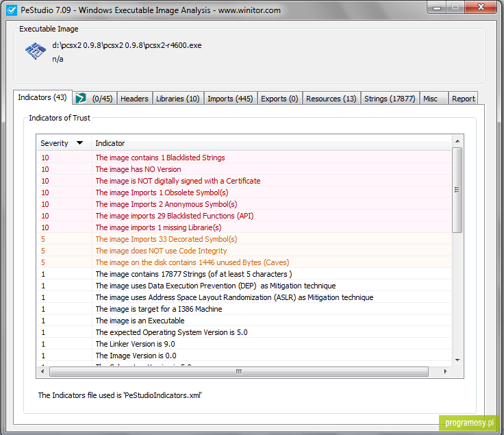Screen dimensions: 504x435
Task: Click the horizontal scrollbar left arrow
Action: tap(42, 372)
